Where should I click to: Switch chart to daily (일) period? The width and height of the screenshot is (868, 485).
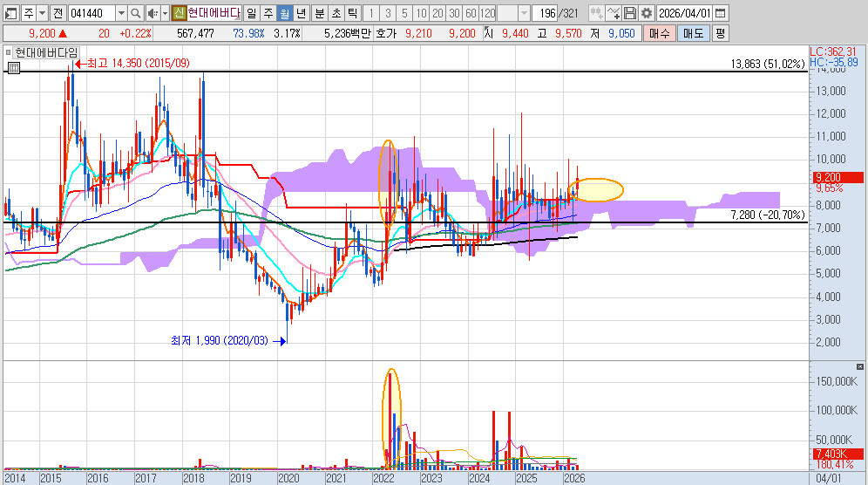251,13
